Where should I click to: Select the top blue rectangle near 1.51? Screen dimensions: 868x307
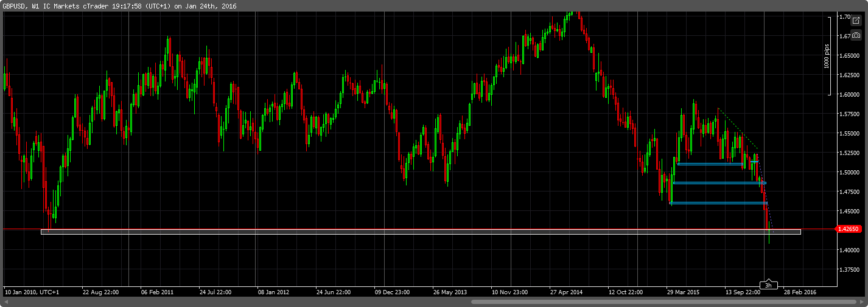[x=709, y=164]
